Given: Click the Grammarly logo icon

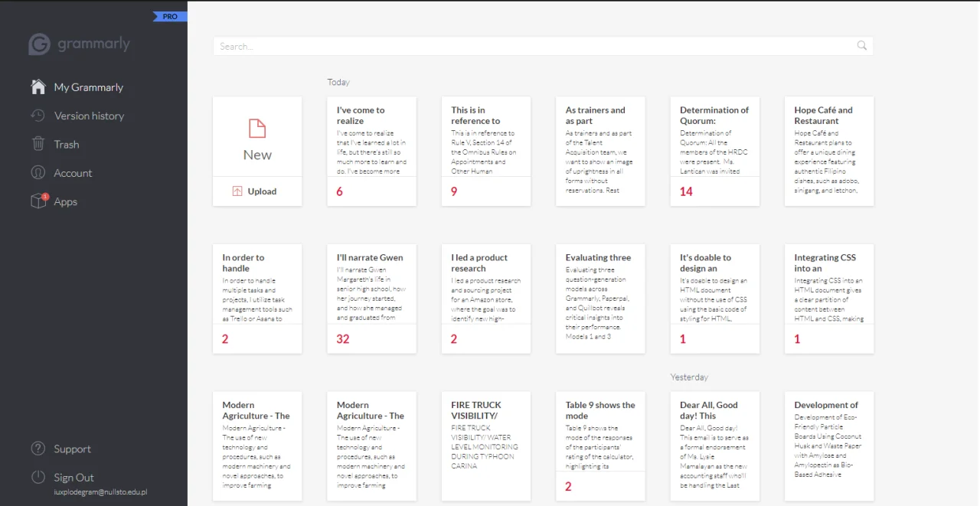Looking at the screenshot, I should point(40,44).
